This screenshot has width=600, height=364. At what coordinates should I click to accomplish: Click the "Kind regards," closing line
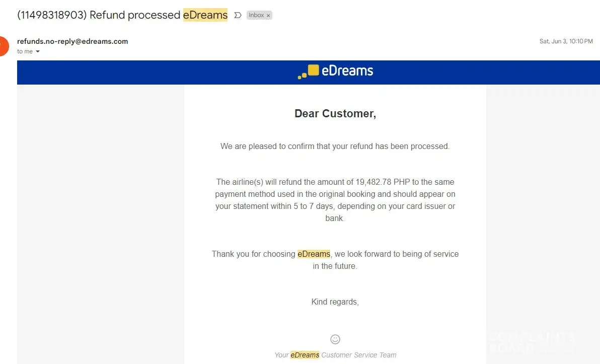(335, 302)
